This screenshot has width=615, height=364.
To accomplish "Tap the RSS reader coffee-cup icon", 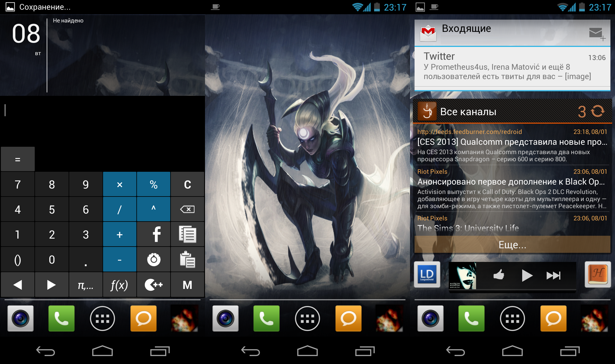I will (x=427, y=111).
